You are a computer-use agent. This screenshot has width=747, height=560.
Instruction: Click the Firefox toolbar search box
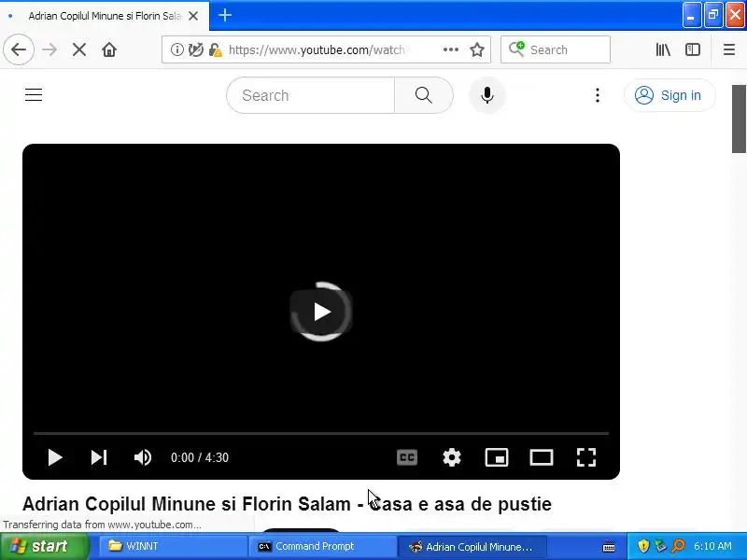[x=556, y=49]
